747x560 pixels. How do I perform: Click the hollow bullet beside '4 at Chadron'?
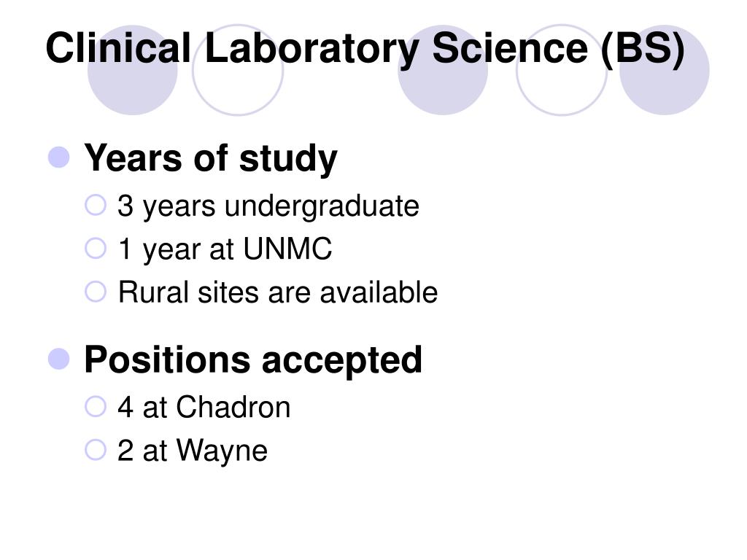(x=96, y=407)
